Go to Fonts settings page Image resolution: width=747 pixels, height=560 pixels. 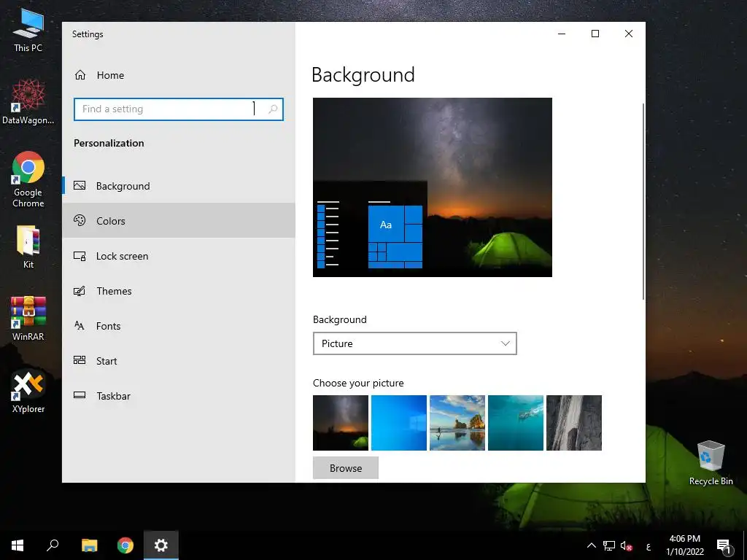(x=179, y=326)
